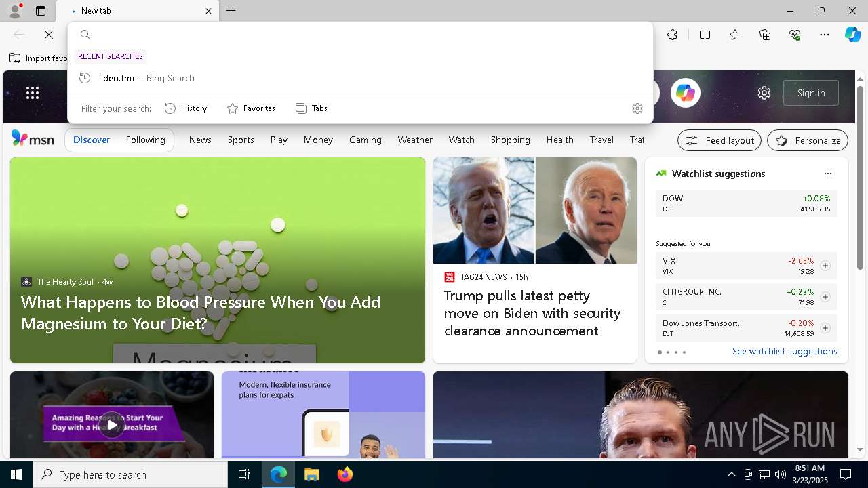This screenshot has height=488, width=868.
Task: Open a new tab with plus button
Action: [231, 11]
